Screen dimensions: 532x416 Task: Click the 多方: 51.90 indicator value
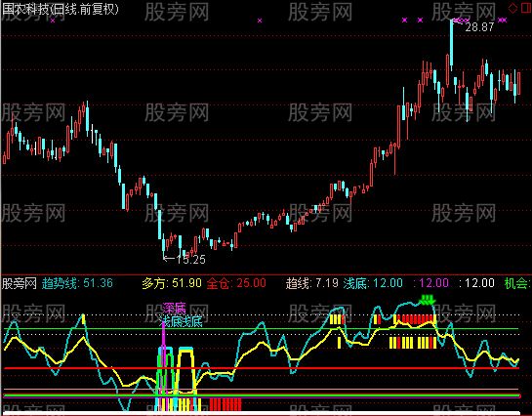tap(172, 283)
